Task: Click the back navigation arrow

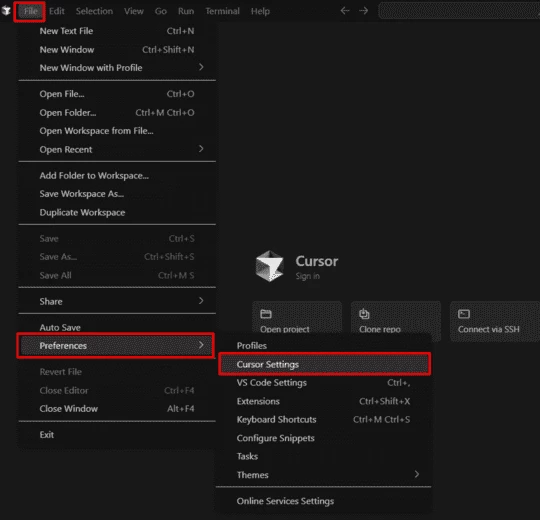Action: (x=345, y=11)
